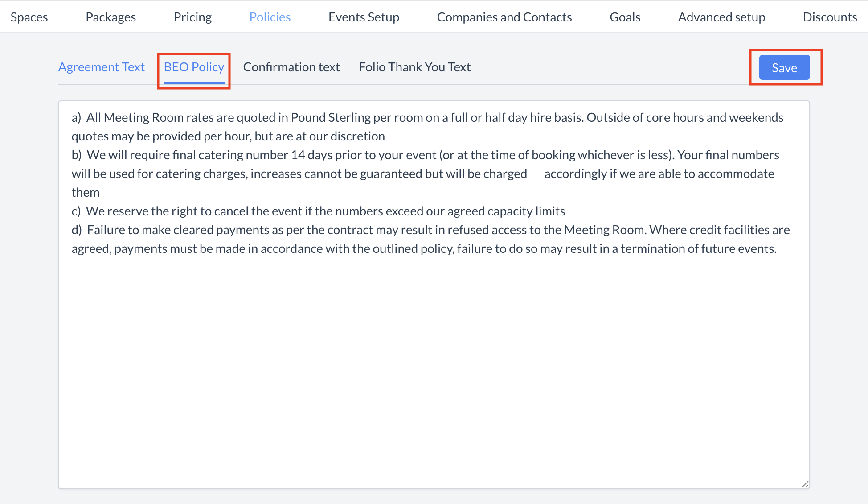Select the Agreement Text sub-tab
Screen dimensions: 868x504
(102, 67)
